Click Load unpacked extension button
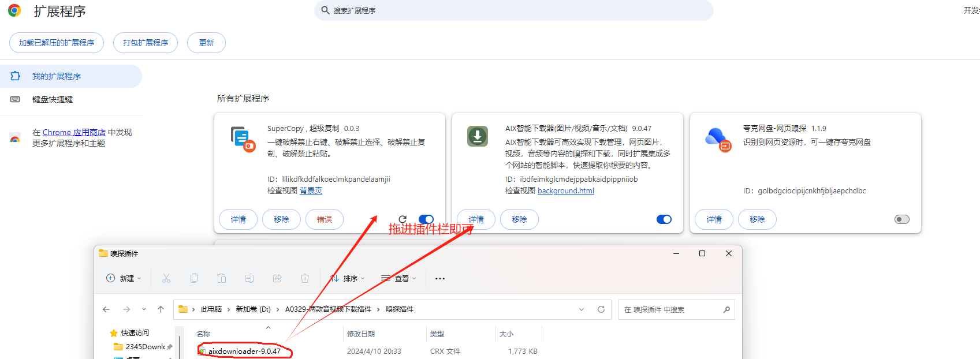 [x=57, y=43]
